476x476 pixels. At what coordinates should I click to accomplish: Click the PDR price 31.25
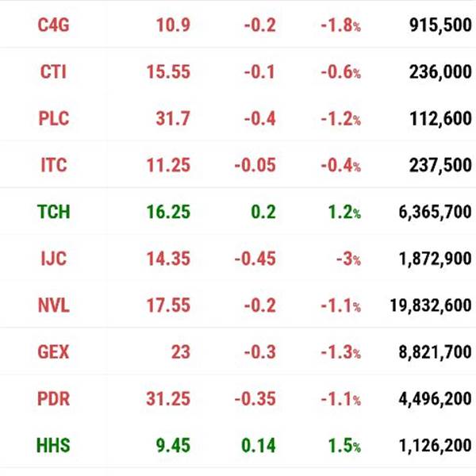click(168, 398)
